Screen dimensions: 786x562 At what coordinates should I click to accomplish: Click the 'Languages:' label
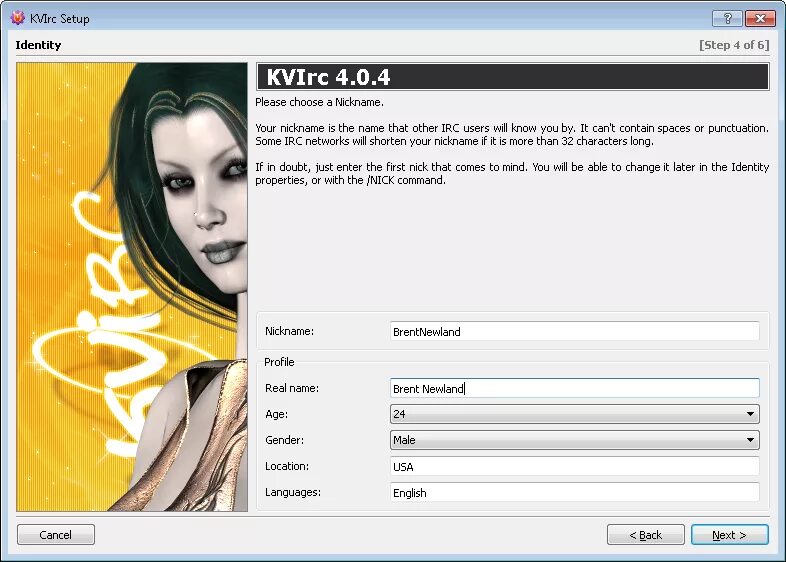tap(293, 492)
